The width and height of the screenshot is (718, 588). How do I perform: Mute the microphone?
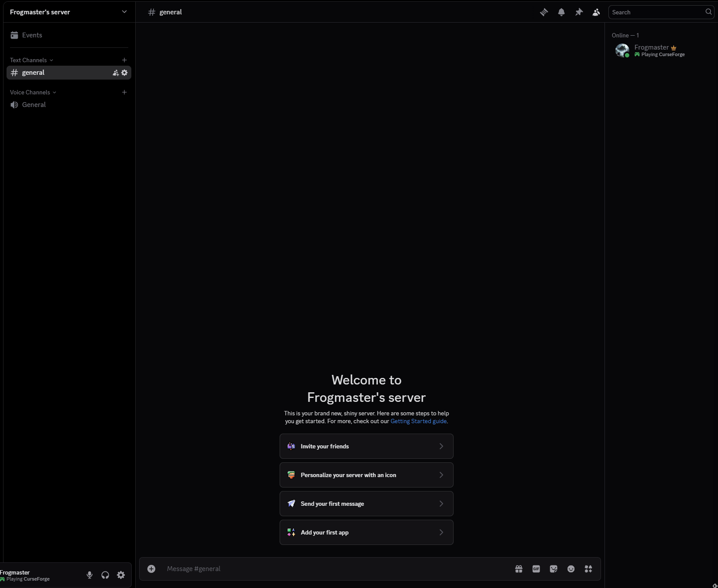90,575
